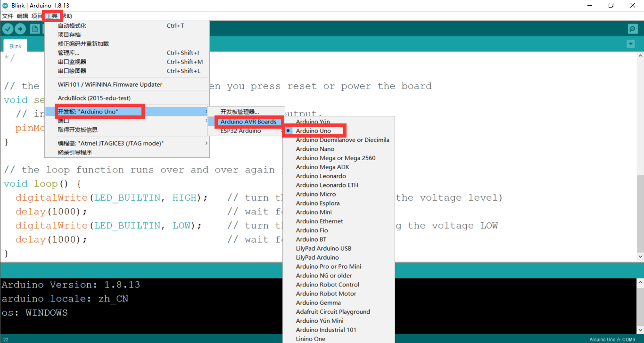Open 串口监视器 from the tools menu
644x343 pixels.
pos(127,62)
